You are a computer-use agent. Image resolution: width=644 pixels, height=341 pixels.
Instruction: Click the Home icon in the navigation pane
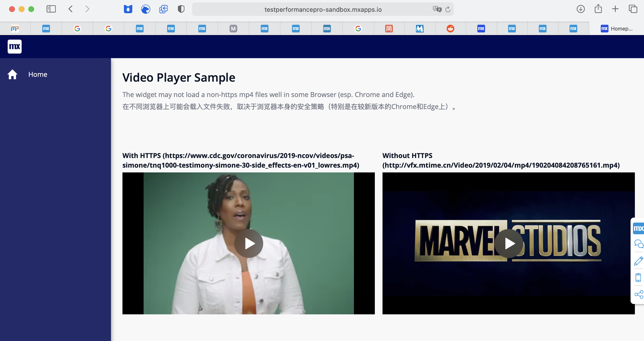[12, 74]
